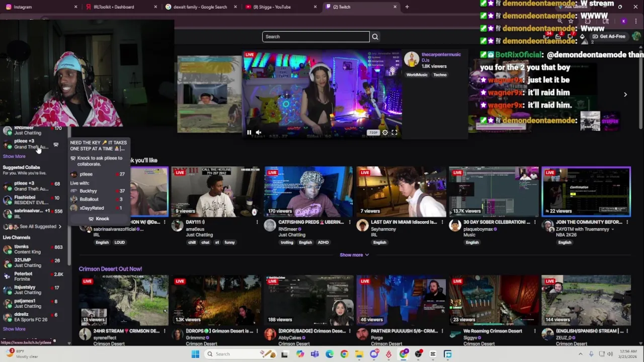The width and height of the screenshot is (644, 362).
Task: Click thecarpentermusic avatar icon
Action: [412, 60]
